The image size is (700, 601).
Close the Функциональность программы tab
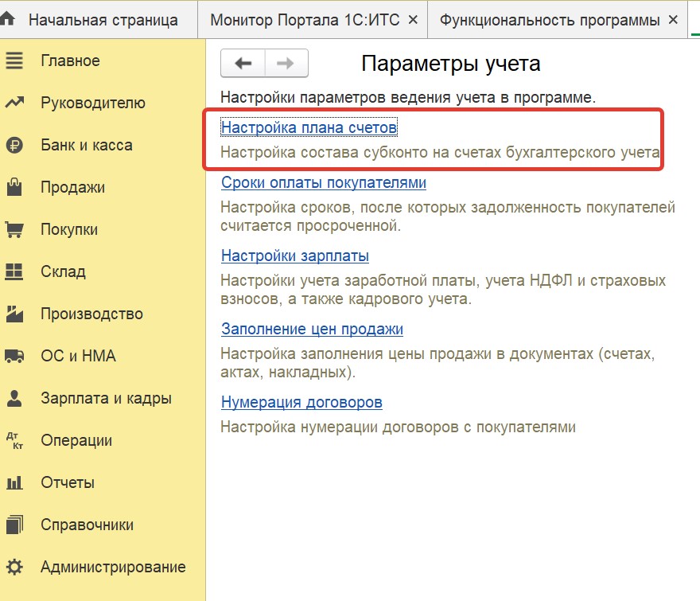tap(673, 20)
